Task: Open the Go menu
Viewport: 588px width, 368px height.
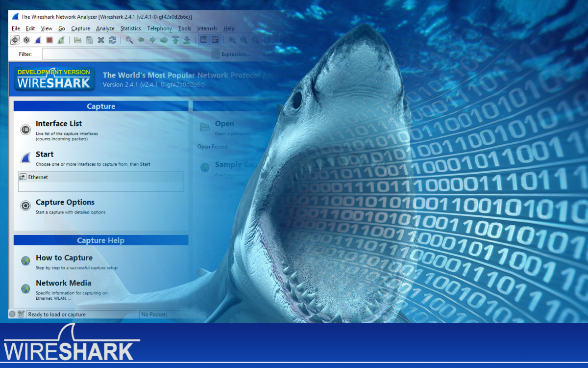Action: (62, 28)
